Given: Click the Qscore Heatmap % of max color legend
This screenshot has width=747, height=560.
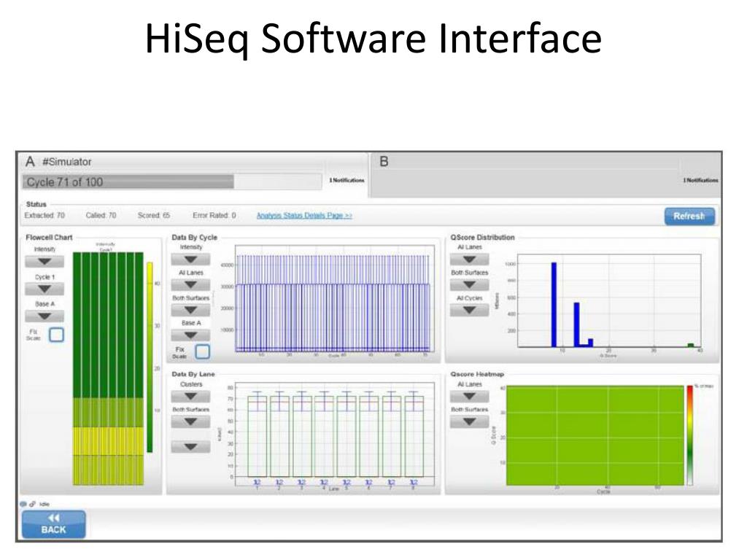Looking at the screenshot, I should click(x=689, y=435).
